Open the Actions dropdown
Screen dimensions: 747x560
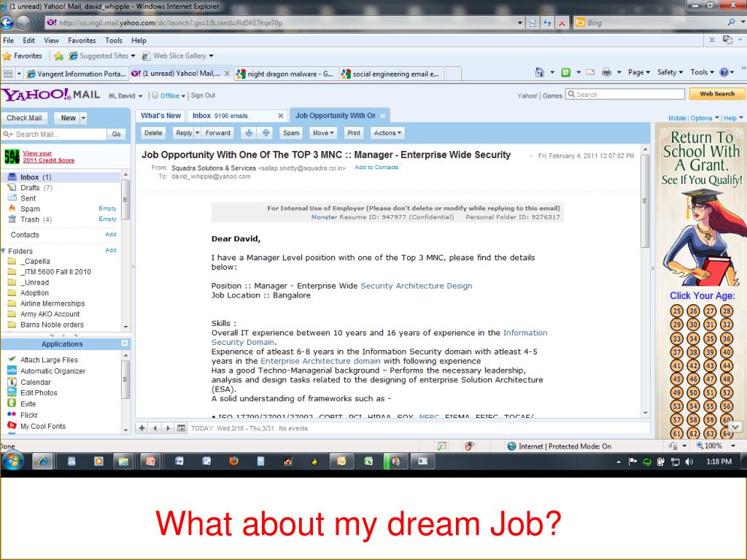(387, 133)
